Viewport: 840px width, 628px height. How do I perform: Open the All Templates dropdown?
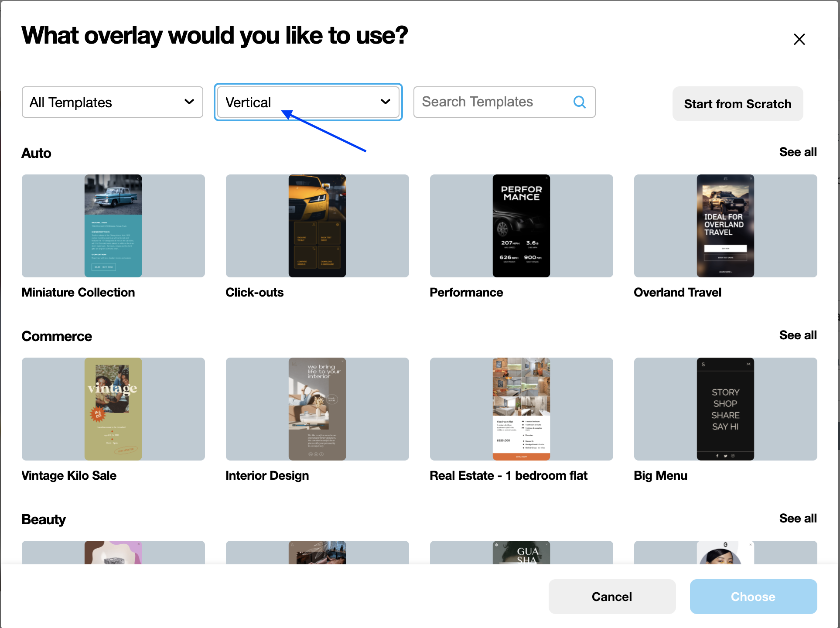point(112,102)
